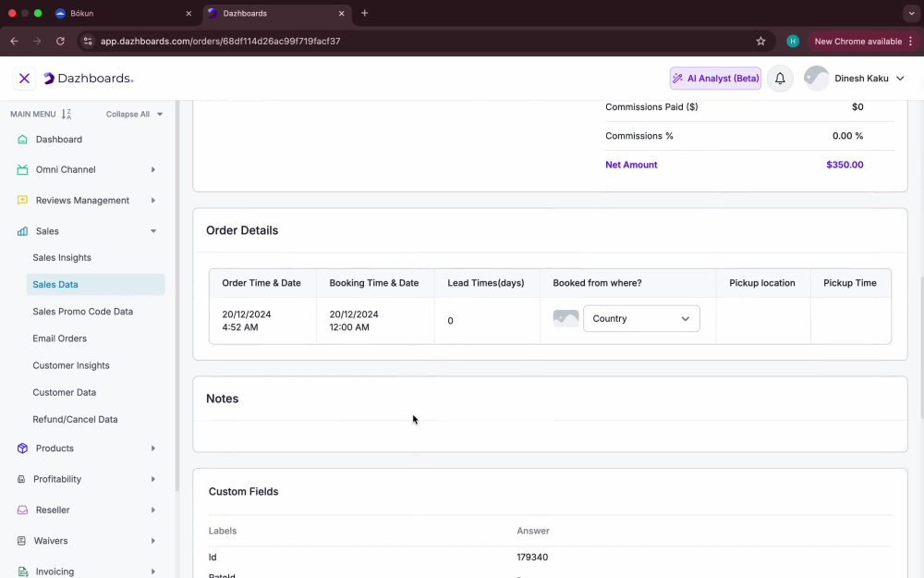The height and width of the screenshot is (578, 924).
Task: Close the sidebar with the X icon
Action: pos(24,79)
